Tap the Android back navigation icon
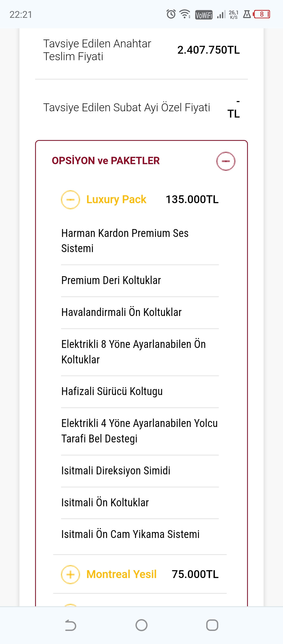The height and width of the screenshot is (644, 283). point(70,625)
